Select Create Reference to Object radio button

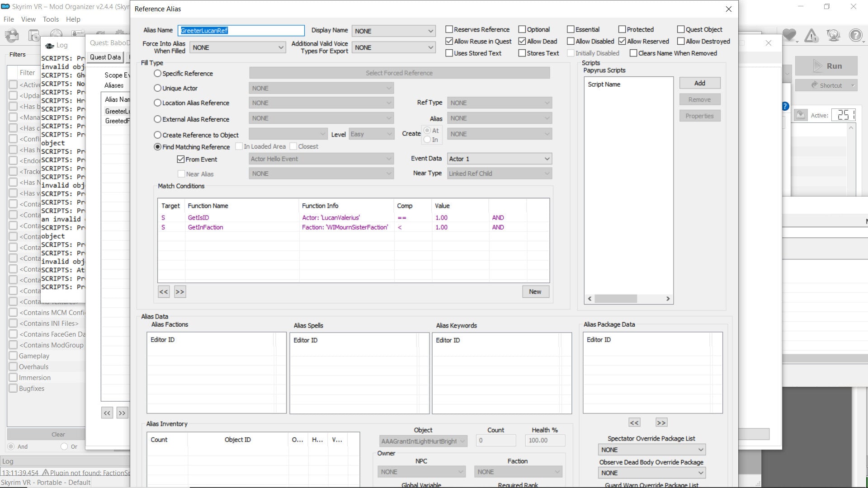157,135
